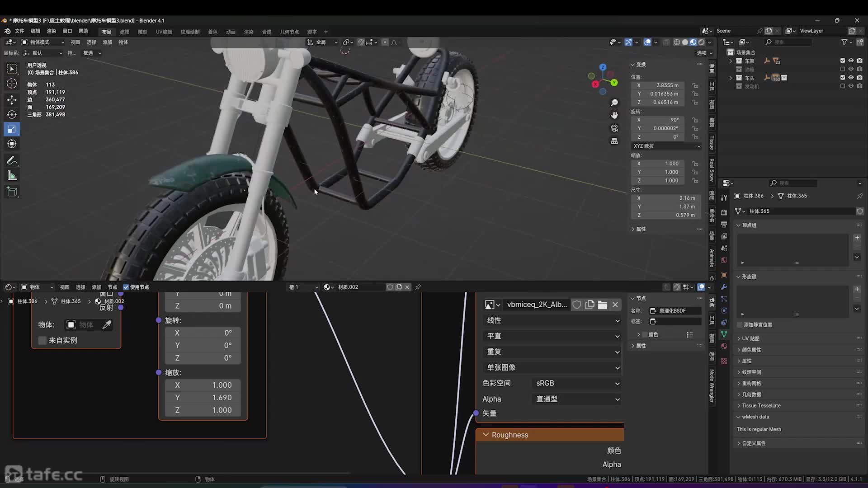Select the Proportional Editing icon
This screenshot has width=868, height=488.
coord(385,42)
